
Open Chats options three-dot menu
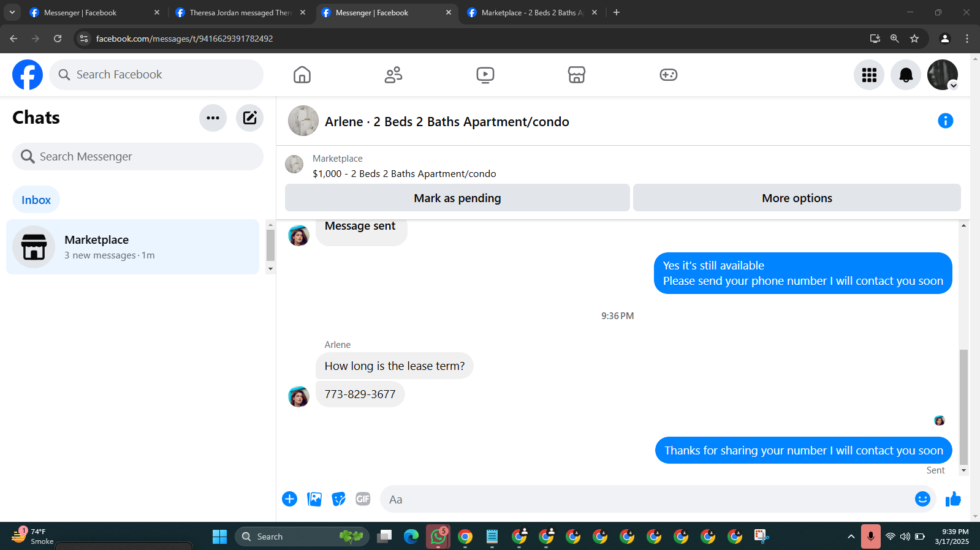point(213,118)
